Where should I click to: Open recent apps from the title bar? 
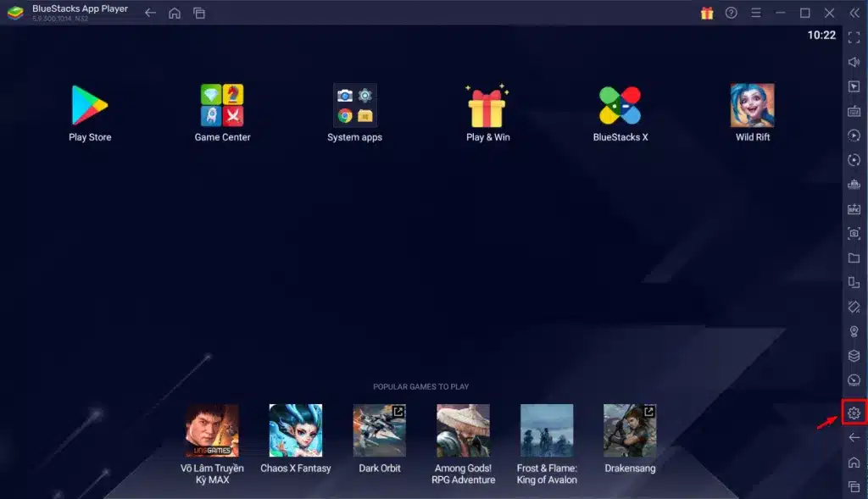point(198,13)
